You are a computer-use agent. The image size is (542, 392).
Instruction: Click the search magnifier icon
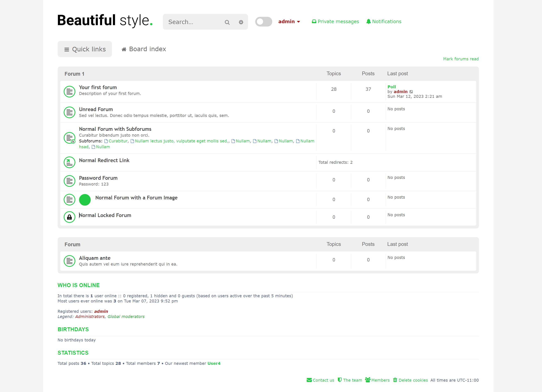tap(227, 22)
